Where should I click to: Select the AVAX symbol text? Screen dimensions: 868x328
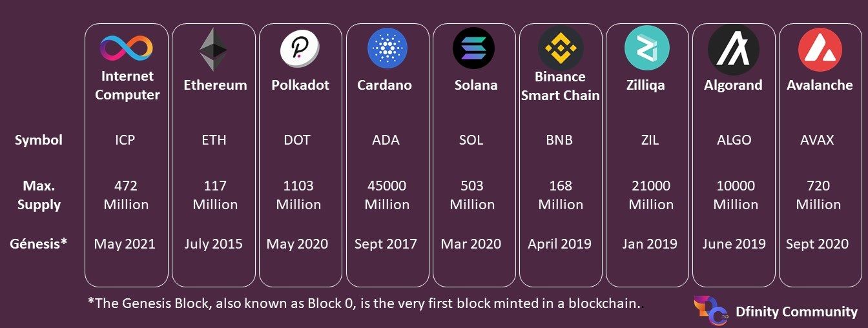click(x=818, y=140)
